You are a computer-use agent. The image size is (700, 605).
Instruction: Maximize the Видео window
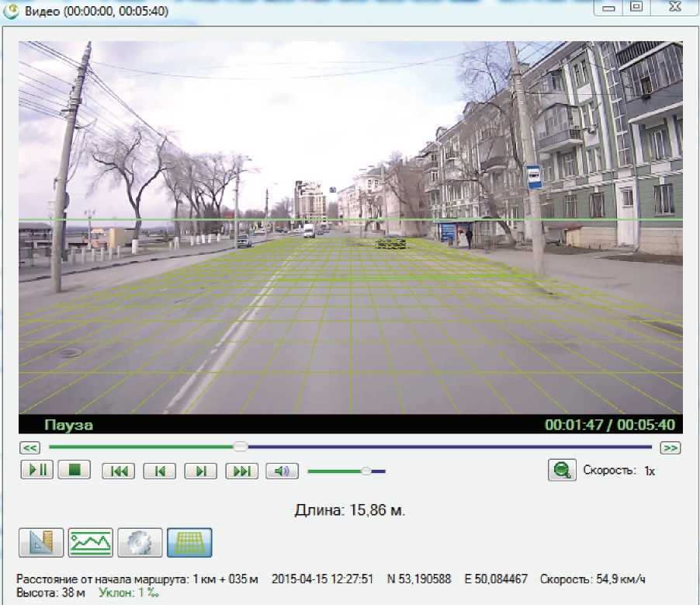tap(636, 7)
